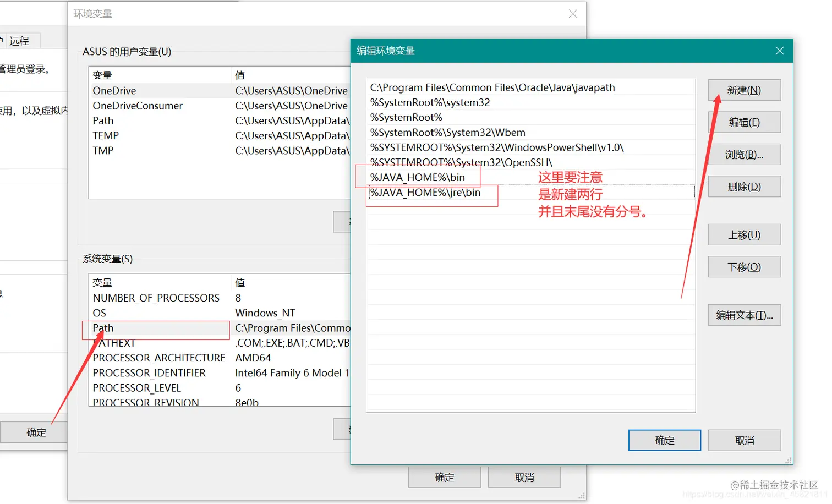Select the OS system variable row
This screenshot has height=504, width=832.
click(99, 313)
